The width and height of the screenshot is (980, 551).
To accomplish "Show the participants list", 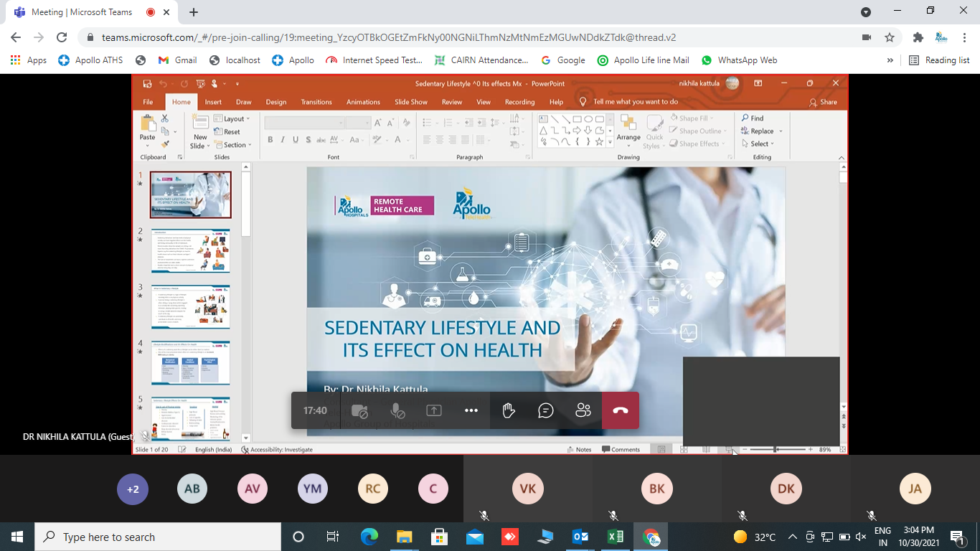I will click(583, 410).
